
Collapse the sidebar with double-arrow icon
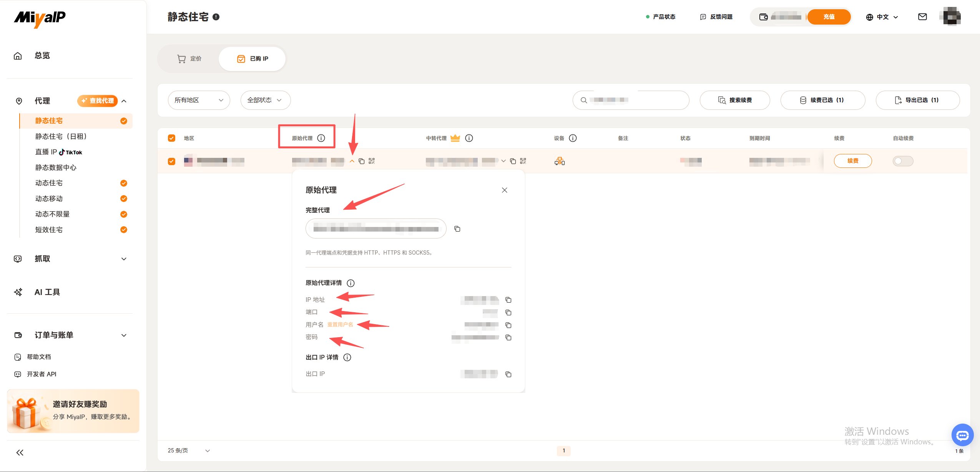[x=20, y=452]
